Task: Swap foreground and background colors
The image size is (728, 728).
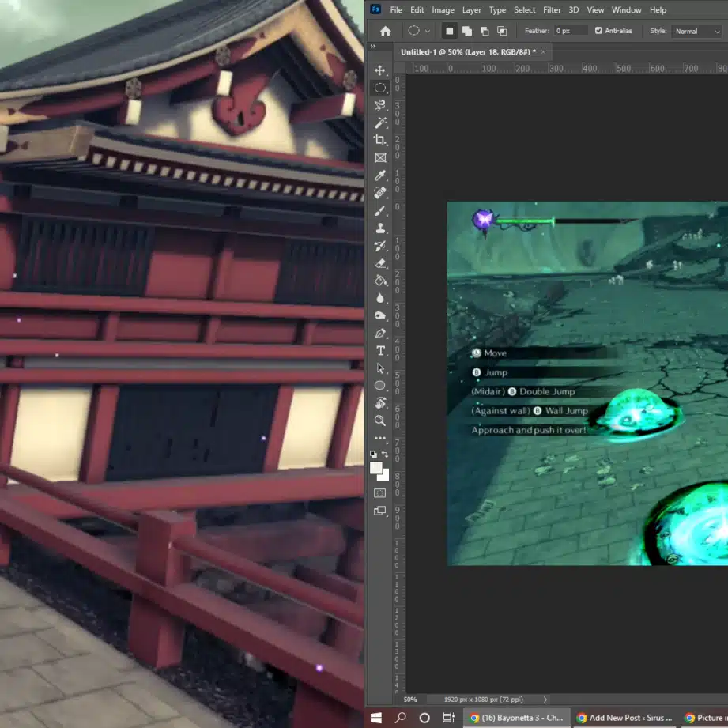Action: (385, 454)
